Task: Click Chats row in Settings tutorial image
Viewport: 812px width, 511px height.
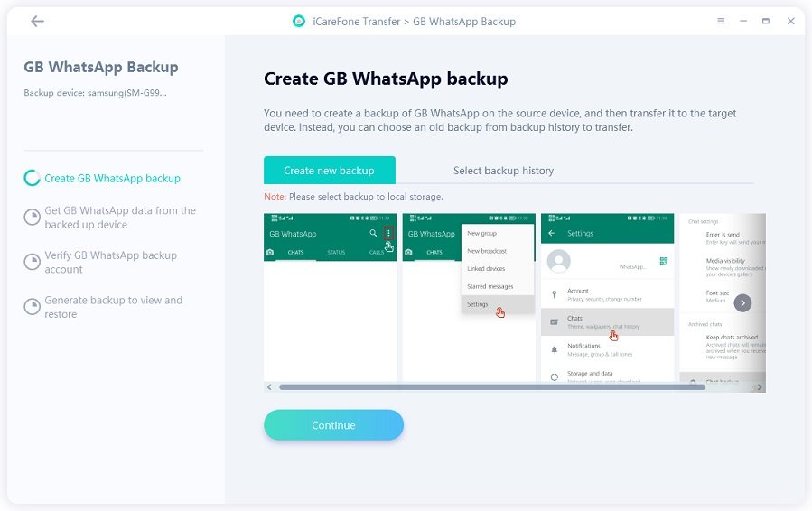Action: pos(608,322)
